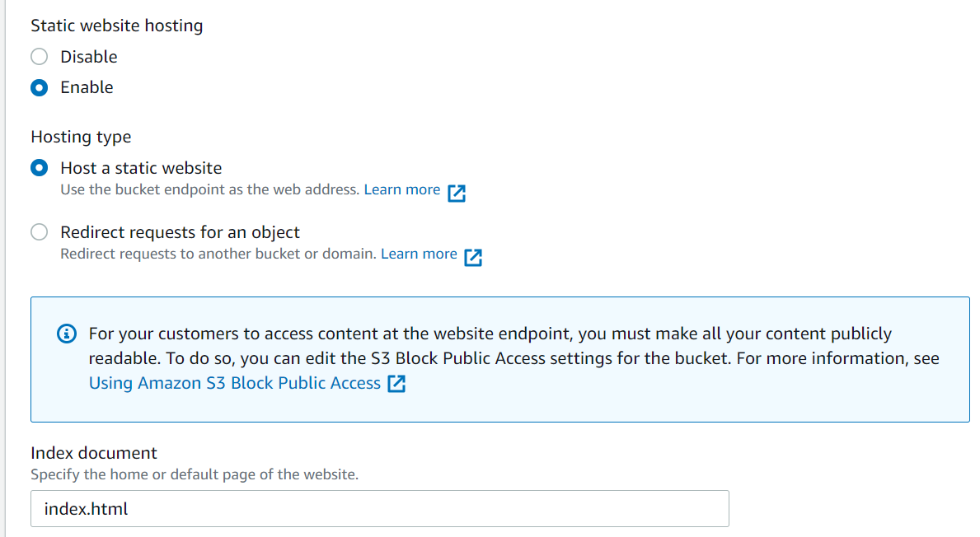Enable static website hosting

click(39, 87)
